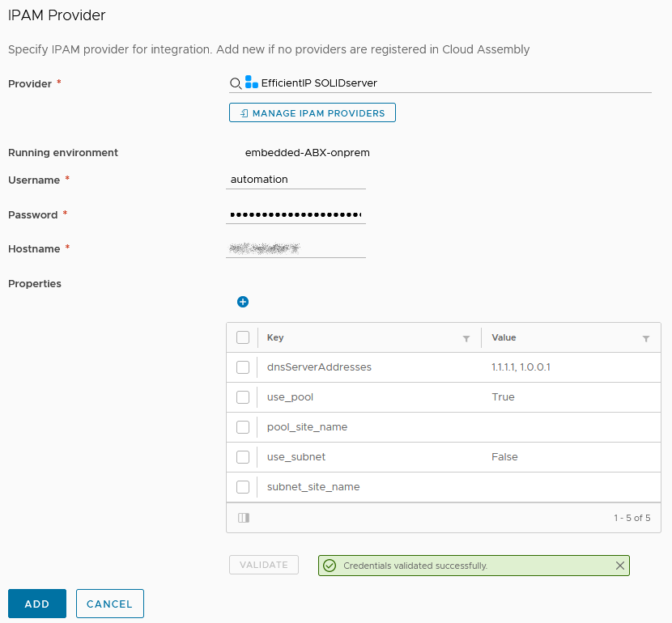The image size is (672, 623).
Task: Click the Cancel button
Action: pyautogui.click(x=110, y=604)
